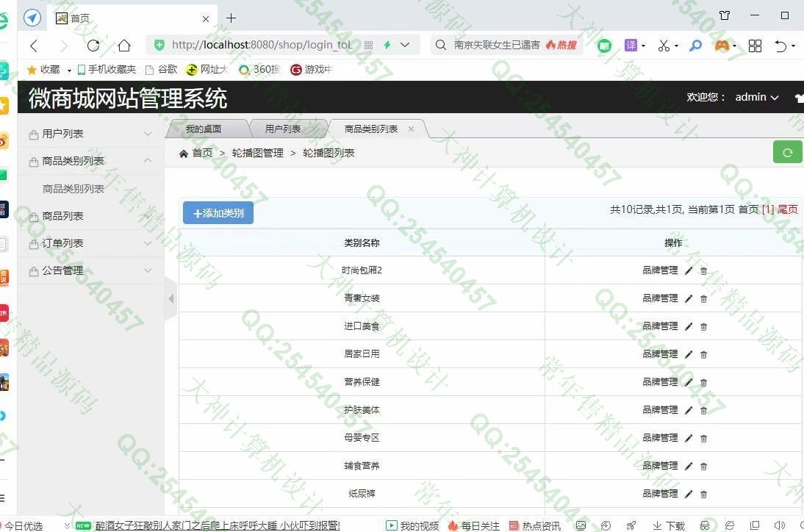Open 下载 downloads in the status bar
Image resolution: width=804 pixels, height=532 pixels.
click(x=670, y=526)
